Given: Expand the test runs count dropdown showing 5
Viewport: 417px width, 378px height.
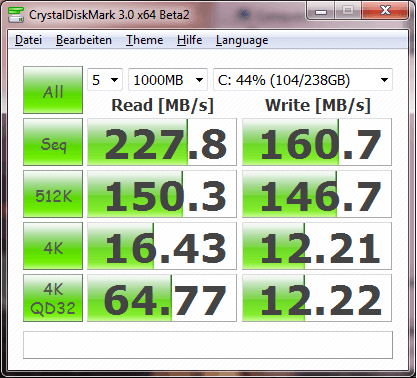Looking at the screenshot, I should pyautogui.click(x=105, y=80).
